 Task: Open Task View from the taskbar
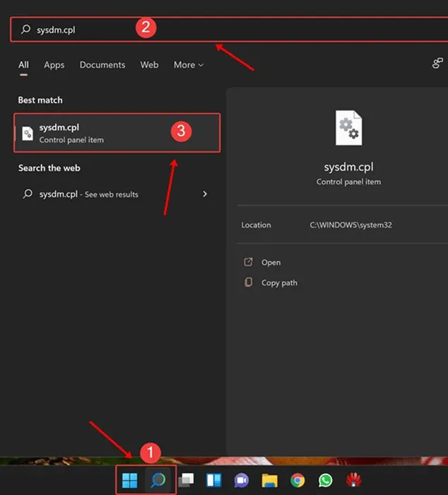click(x=187, y=481)
